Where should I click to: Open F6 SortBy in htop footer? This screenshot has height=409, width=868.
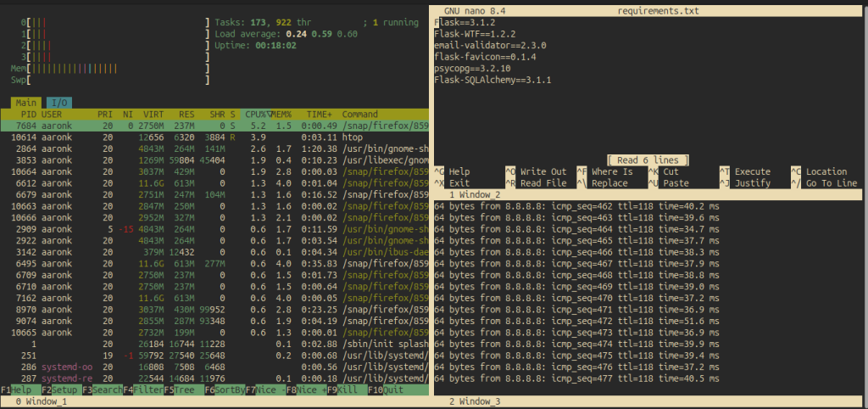[225, 389]
